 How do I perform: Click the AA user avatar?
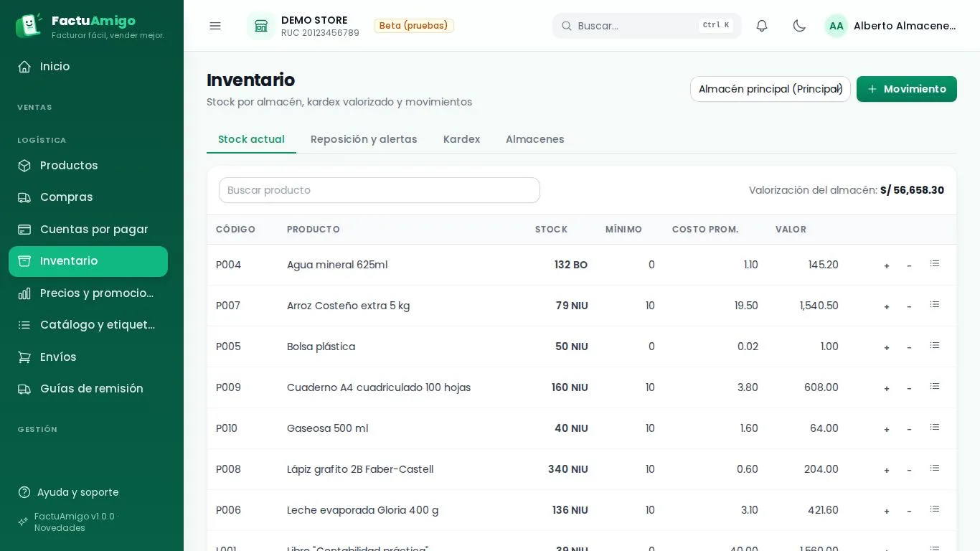click(837, 26)
